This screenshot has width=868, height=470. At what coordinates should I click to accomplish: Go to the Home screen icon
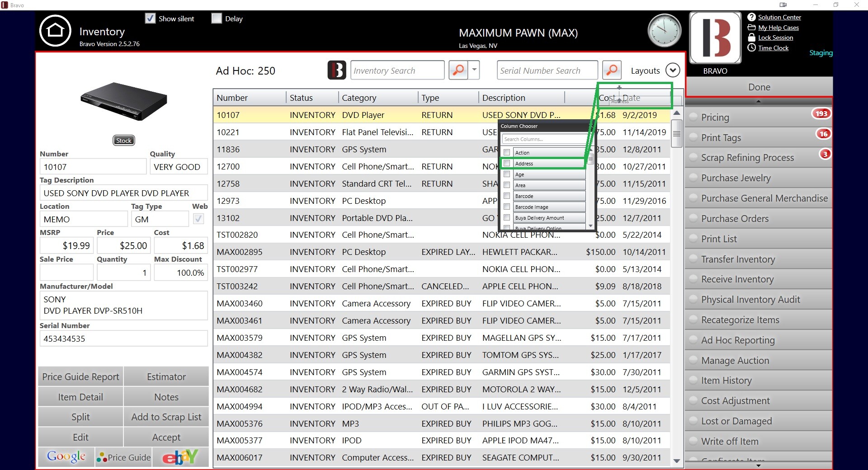(55, 31)
